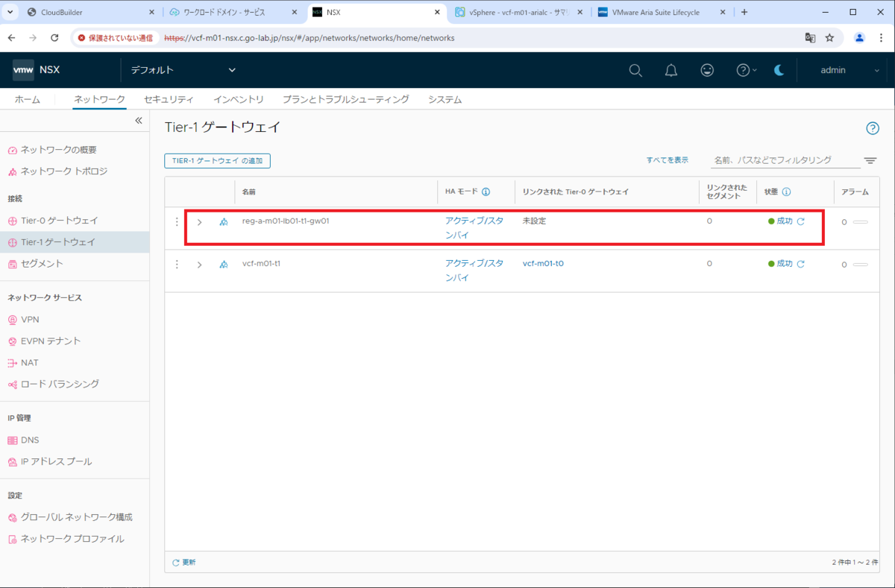Click HA モード info icon in header
Image resolution: width=895 pixels, height=588 pixels.
[x=486, y=192]
